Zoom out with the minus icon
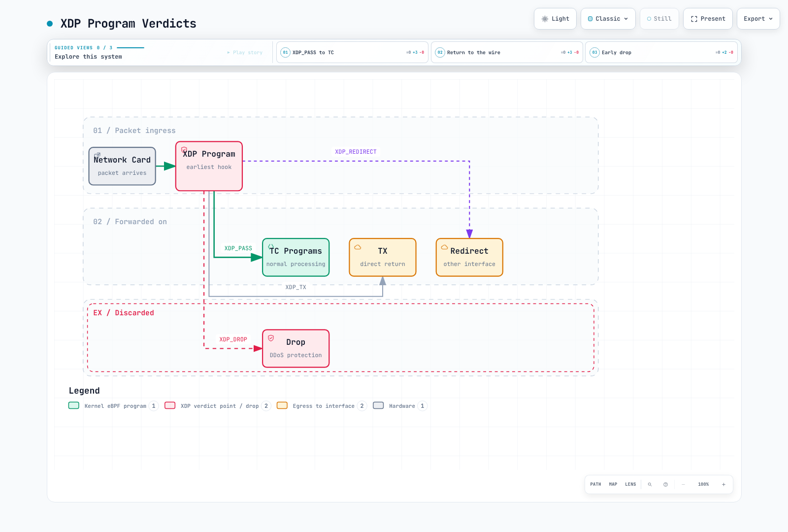 683,484
